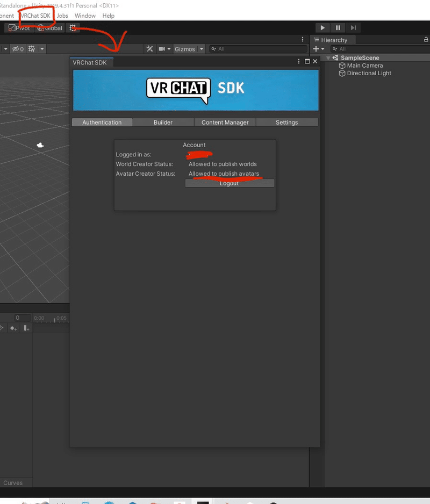Open the Window menu

(85, 16)
